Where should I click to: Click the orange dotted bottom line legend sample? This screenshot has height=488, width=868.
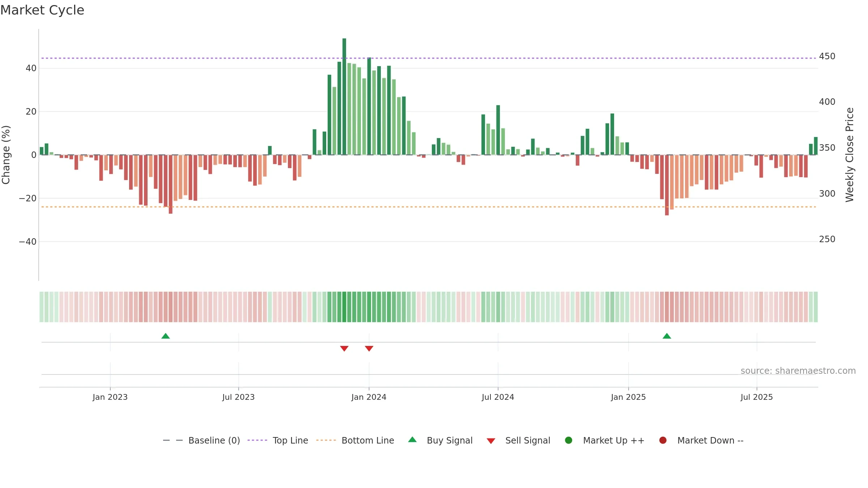point(326,440)
